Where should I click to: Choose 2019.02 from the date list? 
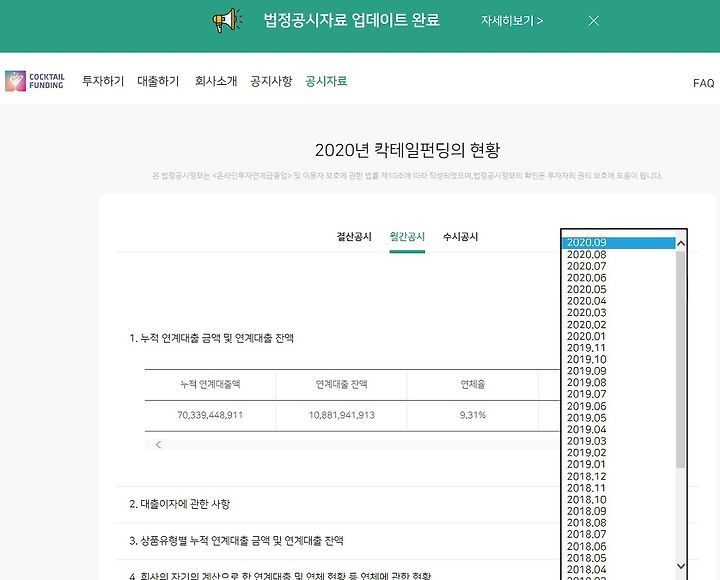(x=619, y=453)
